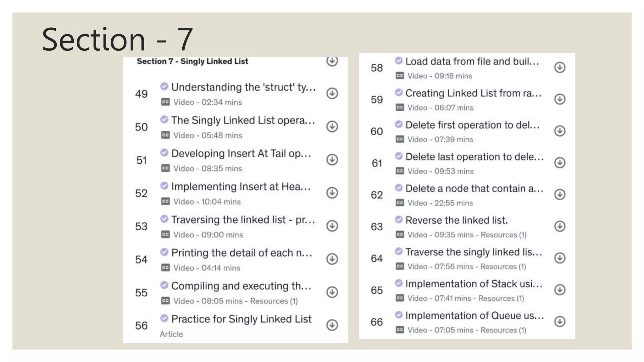The image size is (644, 362).
Task: Click the Section - 7 slide title
Action: pos(117,39)
